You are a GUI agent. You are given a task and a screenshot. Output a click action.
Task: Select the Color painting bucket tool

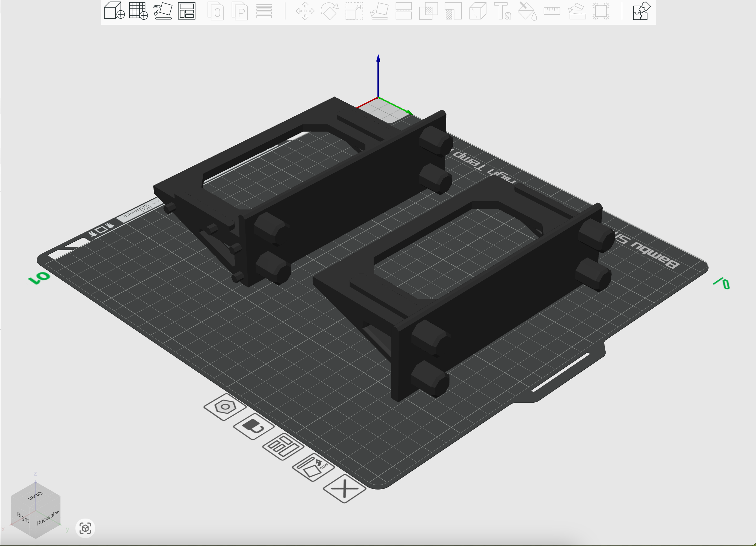pyautogui.click(x=527, y=11)
